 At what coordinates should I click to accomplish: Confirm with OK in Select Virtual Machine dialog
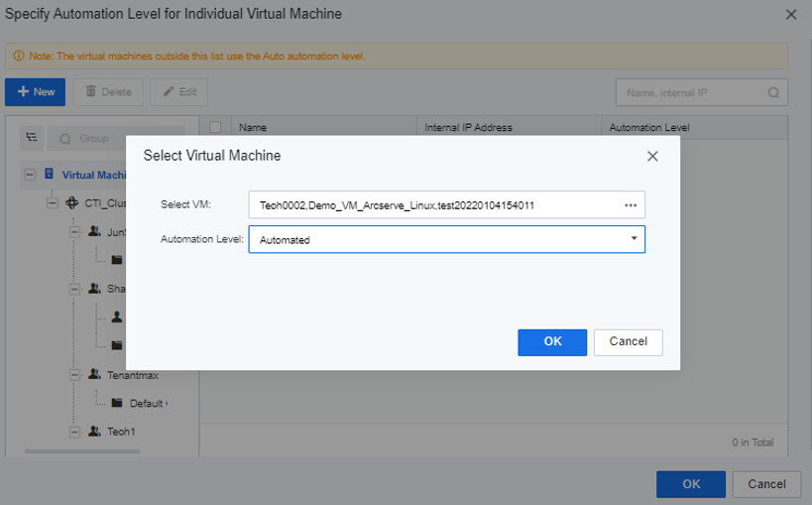point(552,342)
